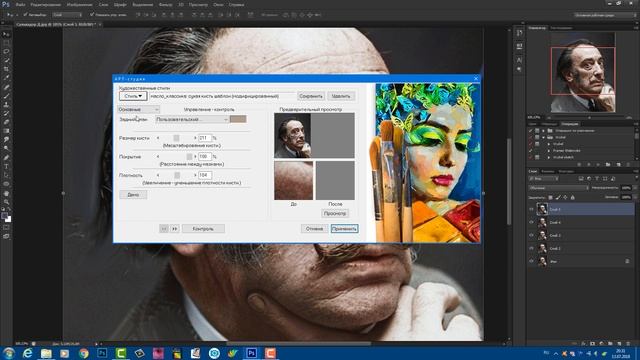Open the layer blend mode dropdown
640x360 pixels.
pyautogui.click(x=558, y=188)
